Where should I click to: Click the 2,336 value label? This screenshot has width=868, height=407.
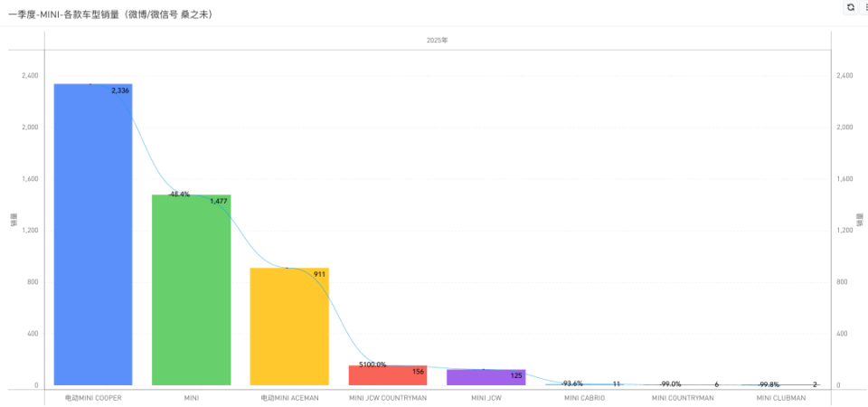[120, 90]
